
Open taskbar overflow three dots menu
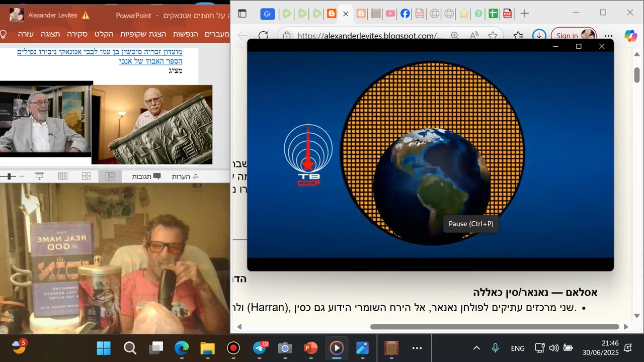point(417,348)
